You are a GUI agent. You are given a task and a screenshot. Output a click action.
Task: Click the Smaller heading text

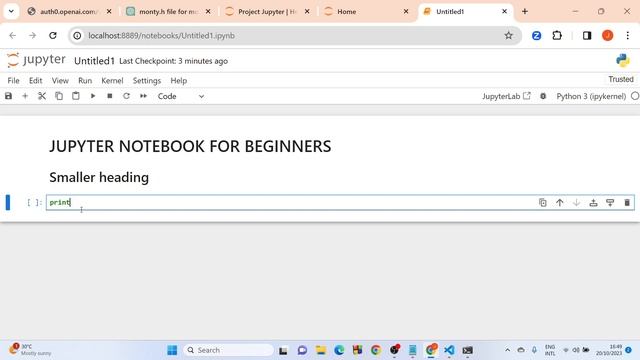click(99, 177)
